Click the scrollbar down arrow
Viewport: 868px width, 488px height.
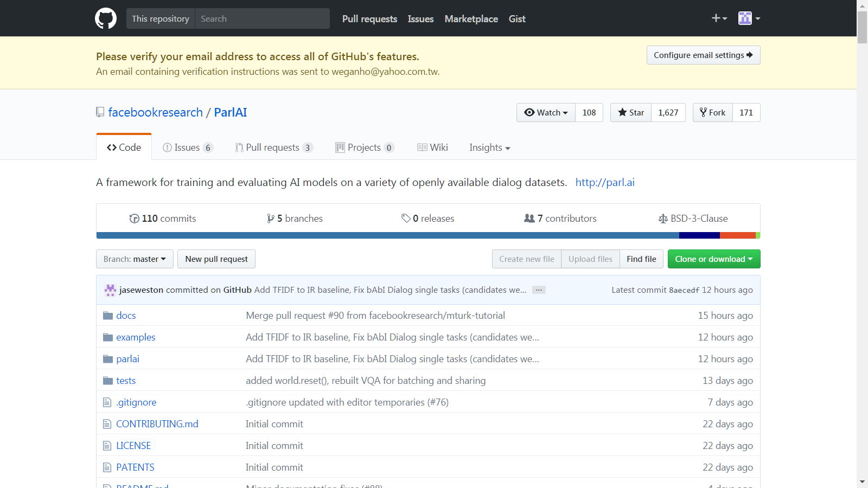coord(862,482)
